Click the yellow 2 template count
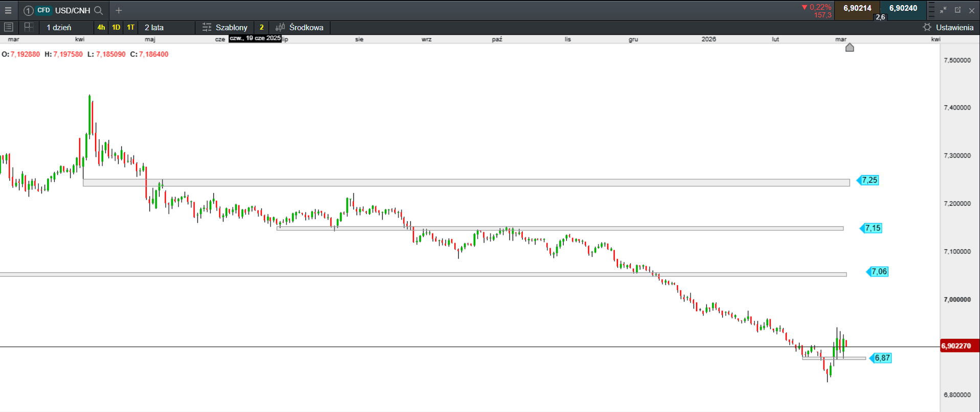The image size is (980, 412). (261, 27)
